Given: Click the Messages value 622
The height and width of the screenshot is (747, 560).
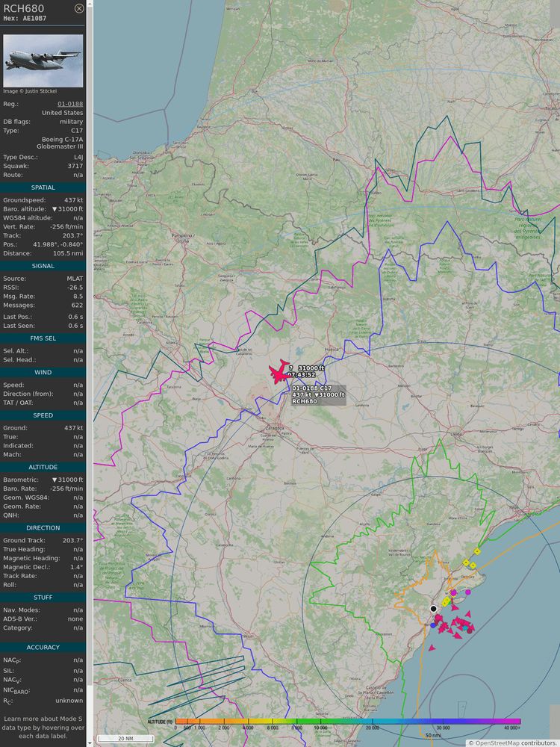Looking at the screenshot, I should [77, 306].
